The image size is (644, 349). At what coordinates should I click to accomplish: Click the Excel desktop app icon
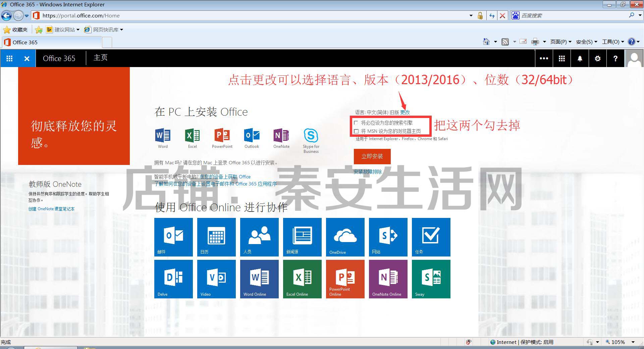(x=192, y=135)
